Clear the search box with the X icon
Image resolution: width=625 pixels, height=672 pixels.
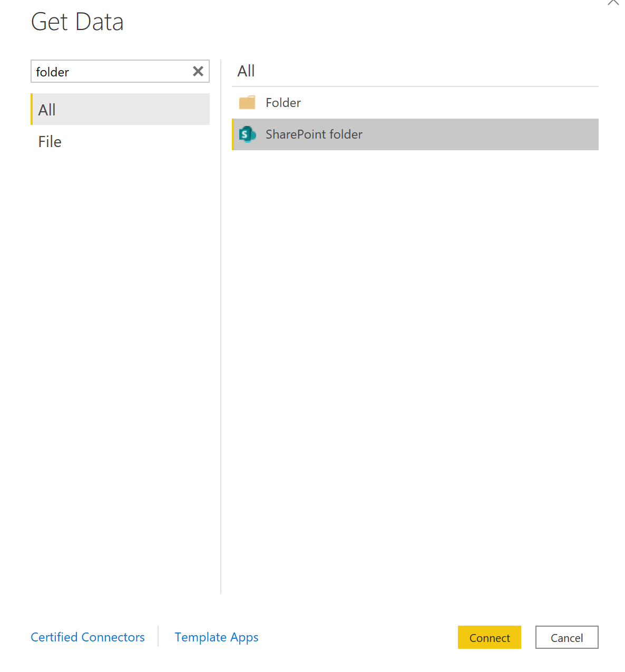(x=198, y=71)
